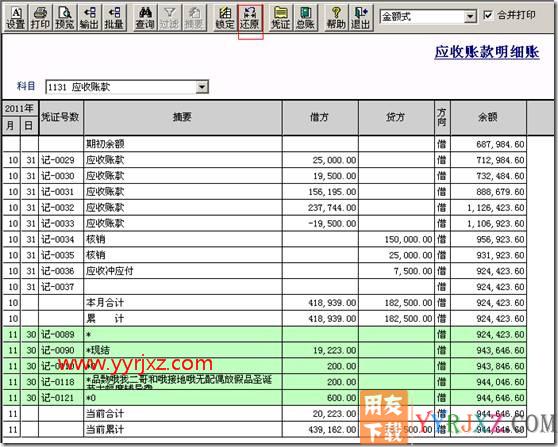The width and height of the screenshot is (558, 447).
Task: Expand the 科目 1131 应收账款 dropdown arrow
Action: [202, 87]
